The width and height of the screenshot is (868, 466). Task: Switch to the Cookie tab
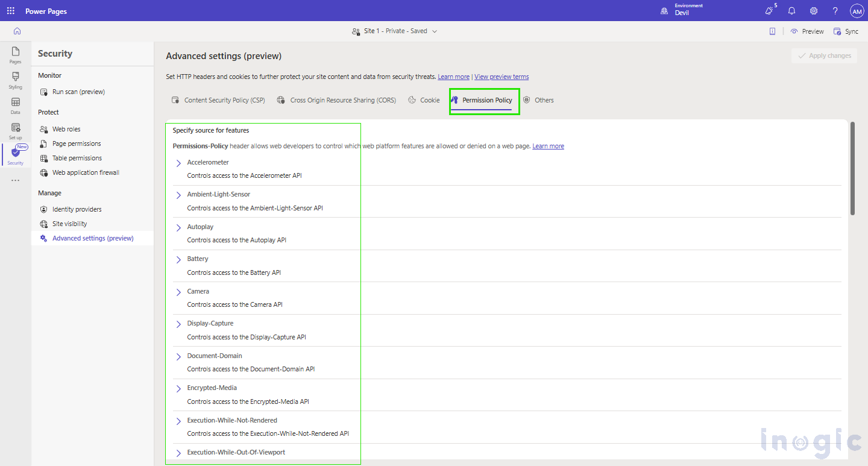point(424,100)
